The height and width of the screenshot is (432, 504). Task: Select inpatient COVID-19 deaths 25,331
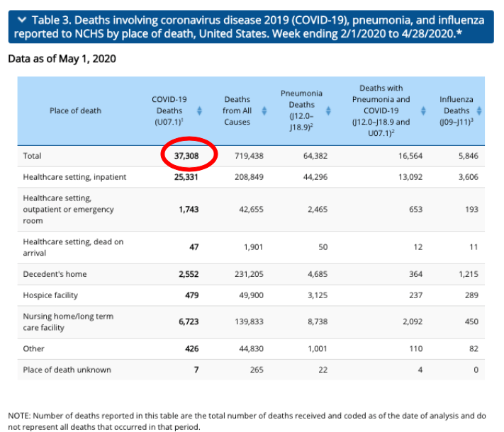[x=186, y=177]
